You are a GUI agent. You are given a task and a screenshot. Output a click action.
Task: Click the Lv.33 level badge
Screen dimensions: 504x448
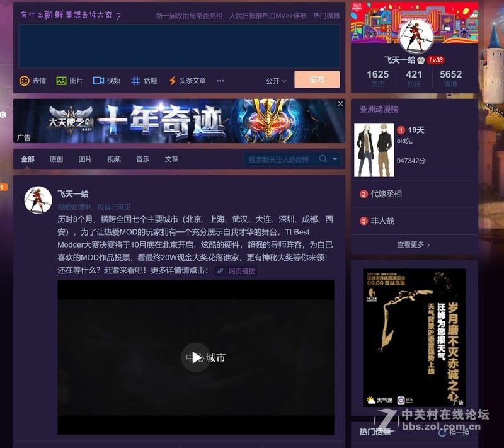click(x=436, y=60)
